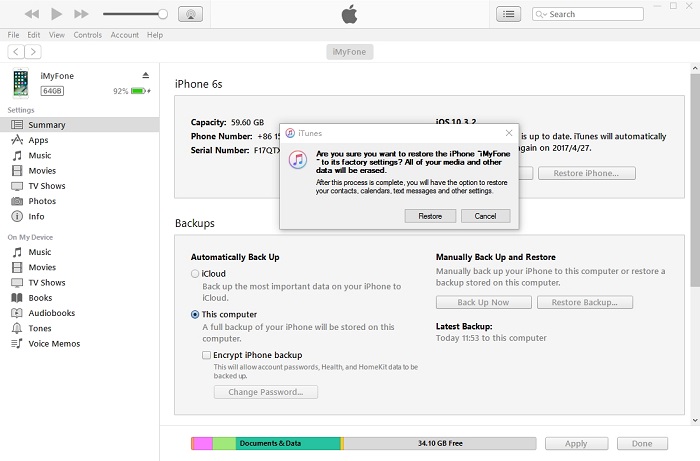The image size is (700, 461).
Task: Open the File menu
Action: pos(13,35)
